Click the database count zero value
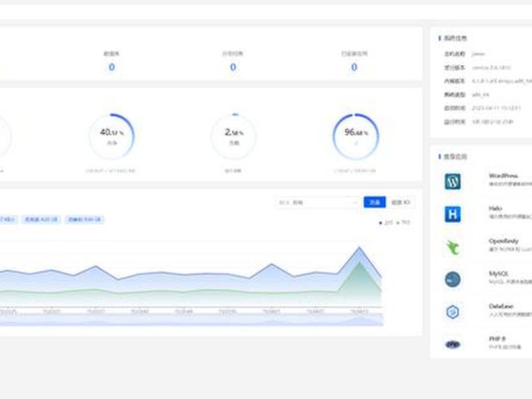 click(x=112, y=67)
